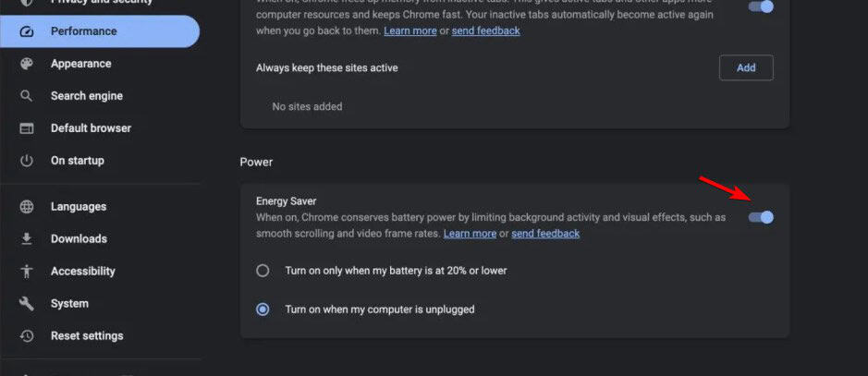Click the Downloads arrow icon
Screen dimensions: 868x376
tap(27, 239)
